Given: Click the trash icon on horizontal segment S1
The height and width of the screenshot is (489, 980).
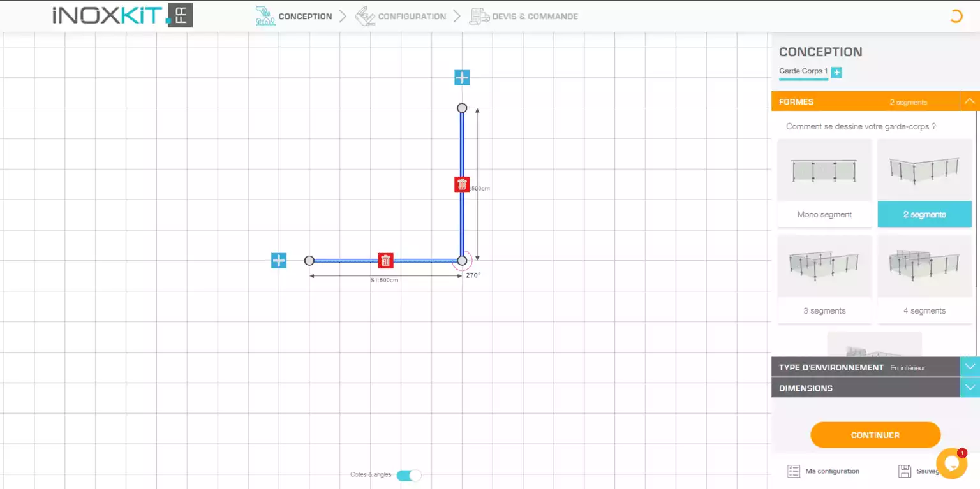Looking at the screenshot, I should click(x=385, y=260).
